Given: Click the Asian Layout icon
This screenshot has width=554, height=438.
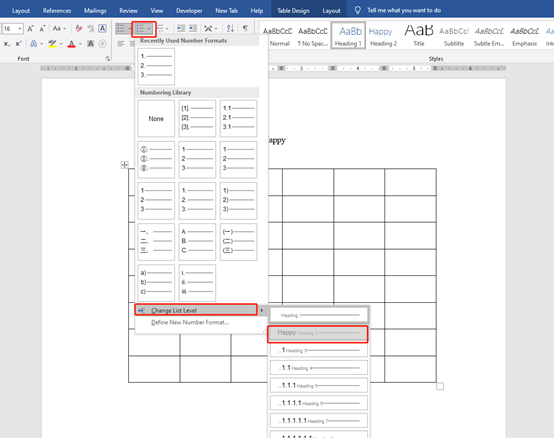Looking at the screenshot, I should (208, 28).
